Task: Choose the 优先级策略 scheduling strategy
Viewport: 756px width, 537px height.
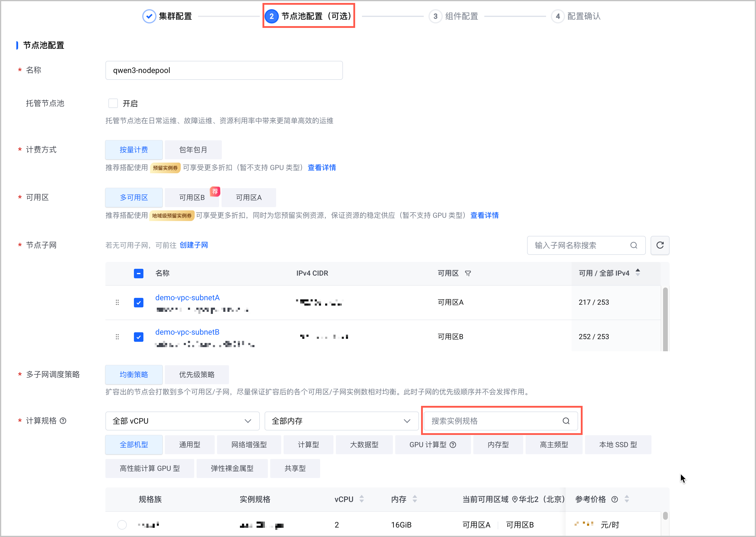Action: click(197, 375)
